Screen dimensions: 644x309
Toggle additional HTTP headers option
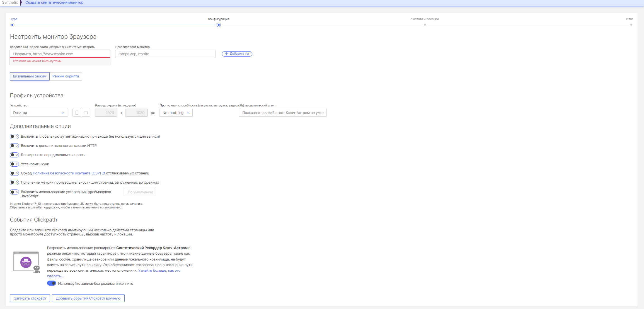click(14, 146)
